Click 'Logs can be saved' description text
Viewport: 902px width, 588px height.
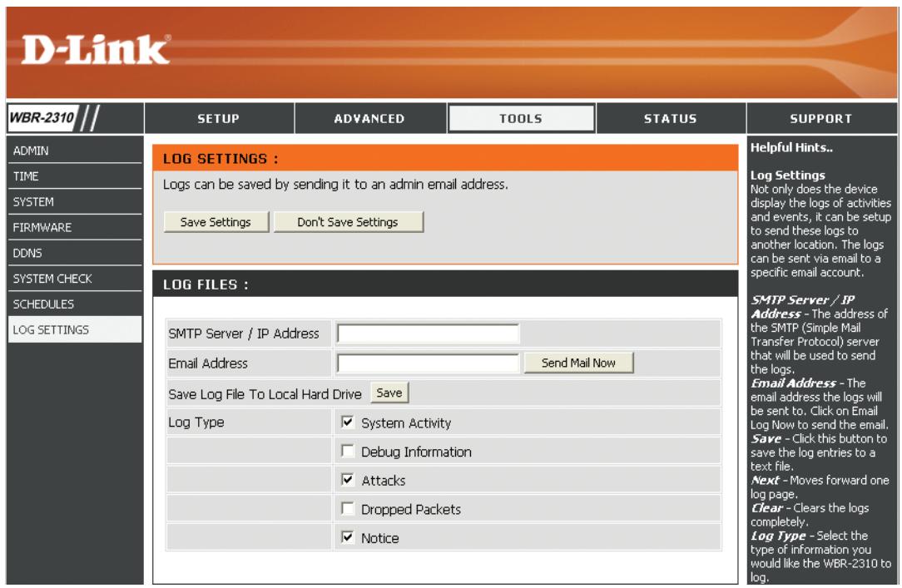[335, 185]
